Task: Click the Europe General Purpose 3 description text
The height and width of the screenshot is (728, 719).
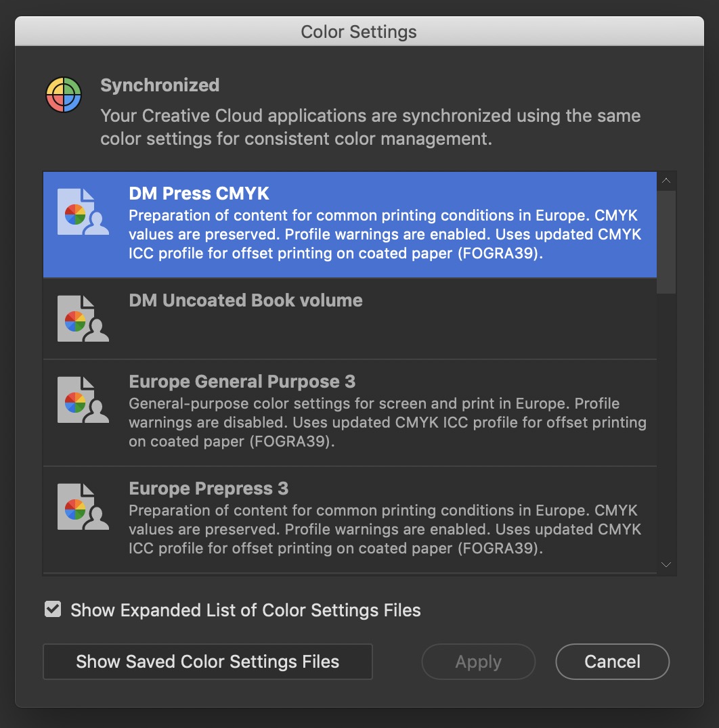Action: coord(387,423)
